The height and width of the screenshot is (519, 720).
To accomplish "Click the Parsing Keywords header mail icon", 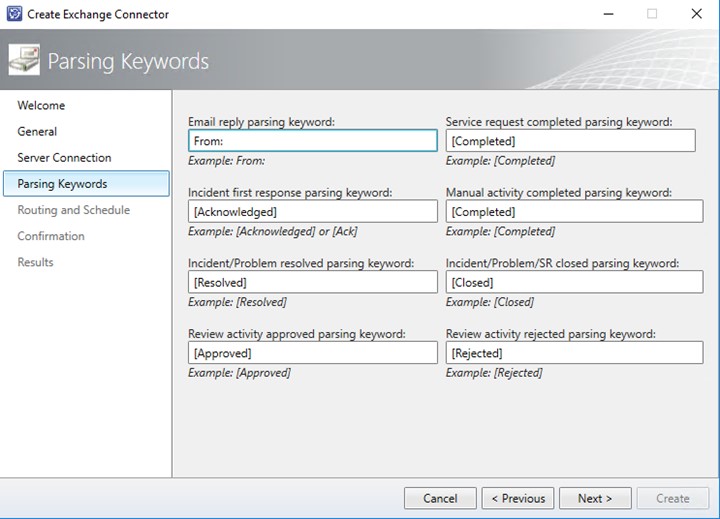I will (x=24, y=60).
